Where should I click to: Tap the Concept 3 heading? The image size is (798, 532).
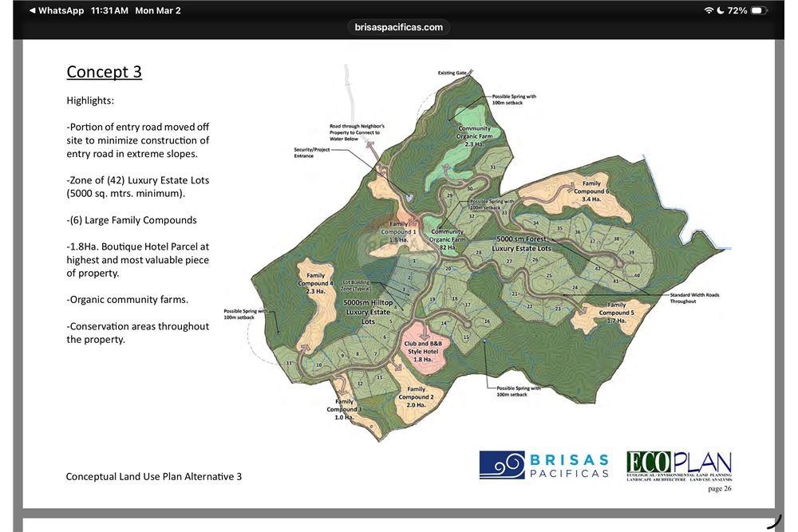pos(104,72)
